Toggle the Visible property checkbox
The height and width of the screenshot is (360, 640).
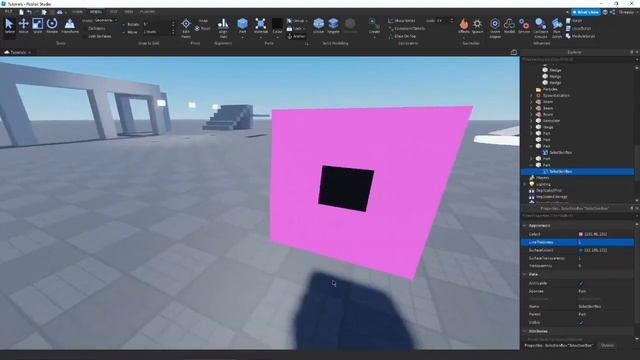581,322
